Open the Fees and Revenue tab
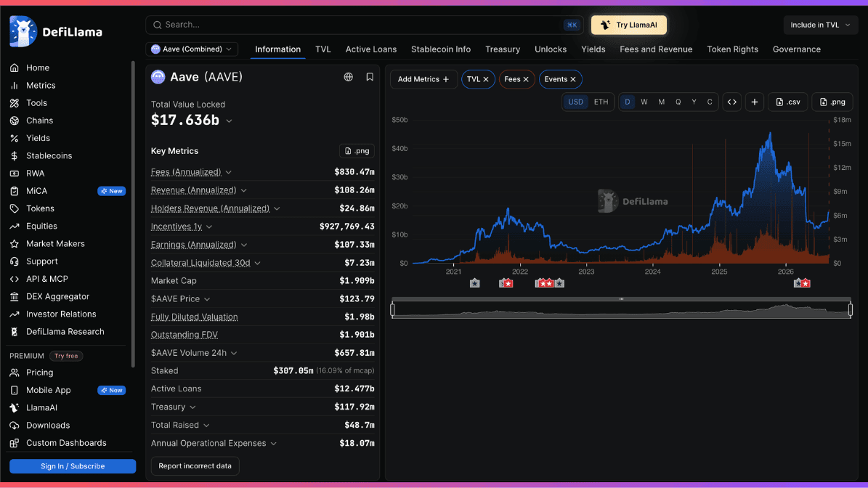 click(x=656, y=49)
